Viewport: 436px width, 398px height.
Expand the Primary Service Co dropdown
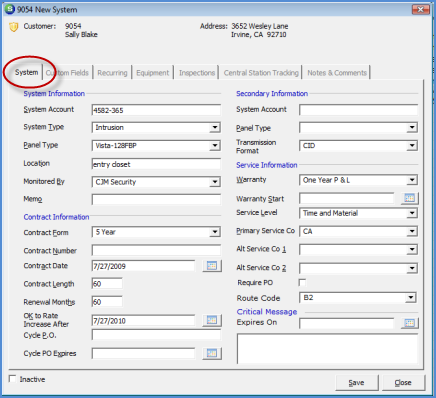pos(412,231)
